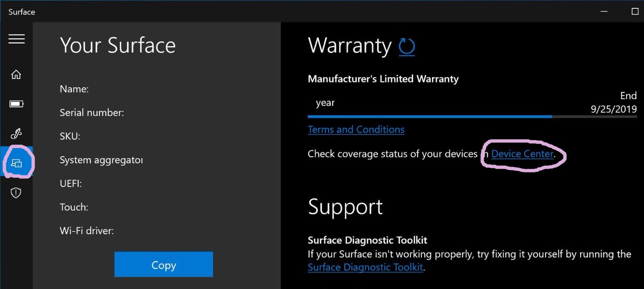This screenshot has height=289, width=644.
Task: Open the Terms and Conditions link
Action: click(x=356, y=129)
